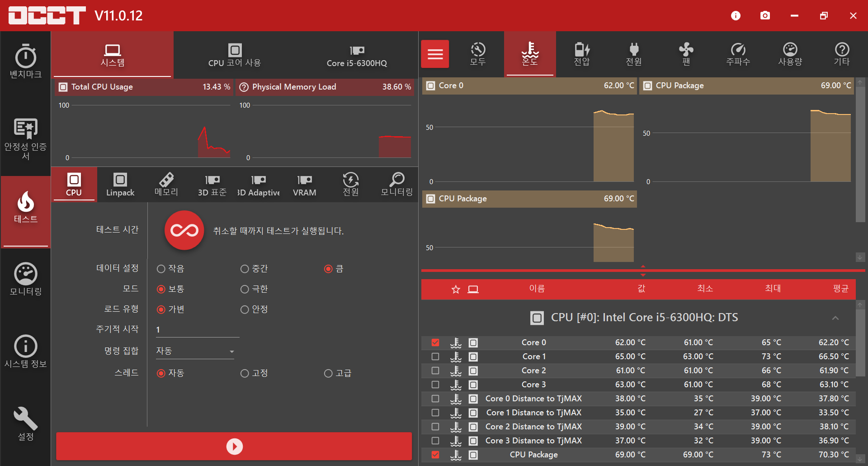Screen dimensions: 868x466
Task: Sort by 이름 column header
Action: coord(537,289)
